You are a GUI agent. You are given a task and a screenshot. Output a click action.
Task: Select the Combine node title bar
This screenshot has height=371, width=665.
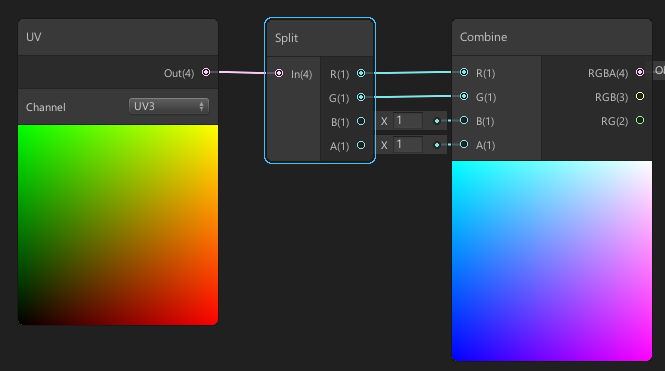point(552,37)
